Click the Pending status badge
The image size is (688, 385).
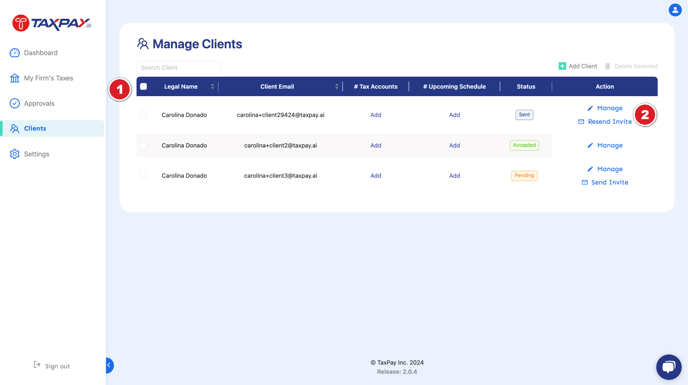(x=524, y=176)
